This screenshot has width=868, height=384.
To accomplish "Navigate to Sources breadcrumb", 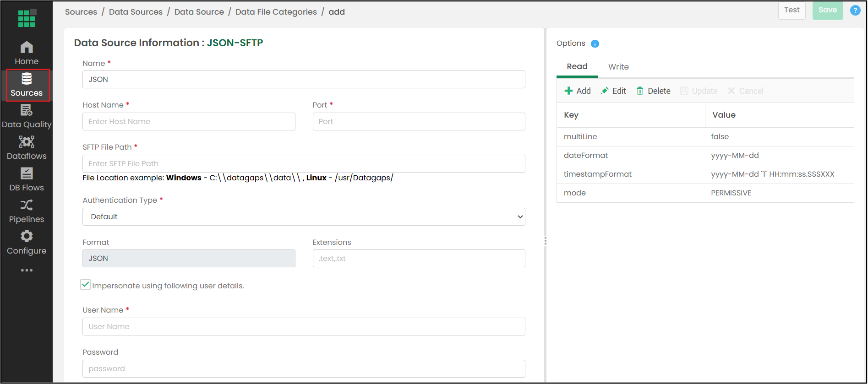I will 81,12.
